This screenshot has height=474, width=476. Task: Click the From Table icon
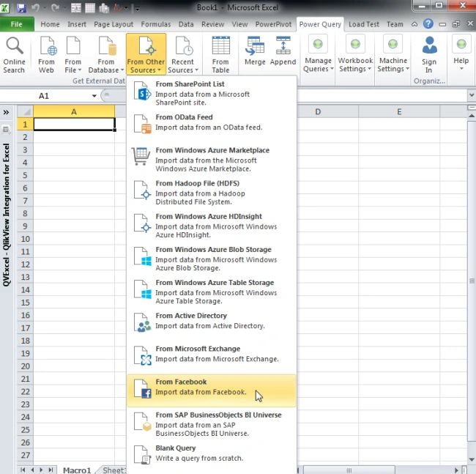click(x=220, y=46)
